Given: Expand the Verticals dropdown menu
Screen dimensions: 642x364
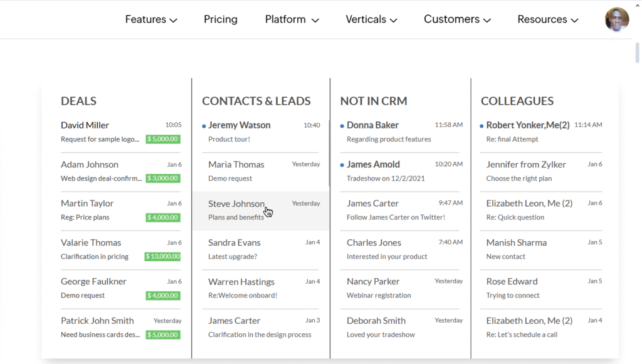Looking at the screenshot, I should pyautogui.click(x=371, y=19).
